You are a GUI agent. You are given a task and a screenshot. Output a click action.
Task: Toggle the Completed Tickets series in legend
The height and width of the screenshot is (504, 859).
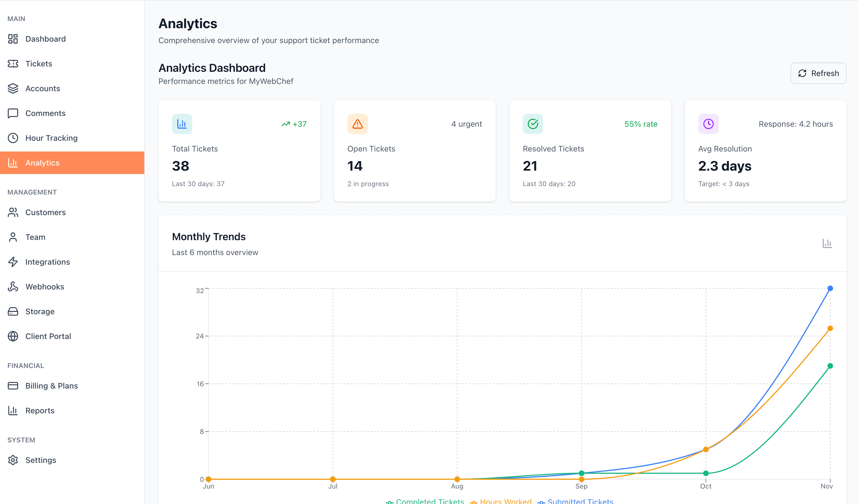(425, 501)
